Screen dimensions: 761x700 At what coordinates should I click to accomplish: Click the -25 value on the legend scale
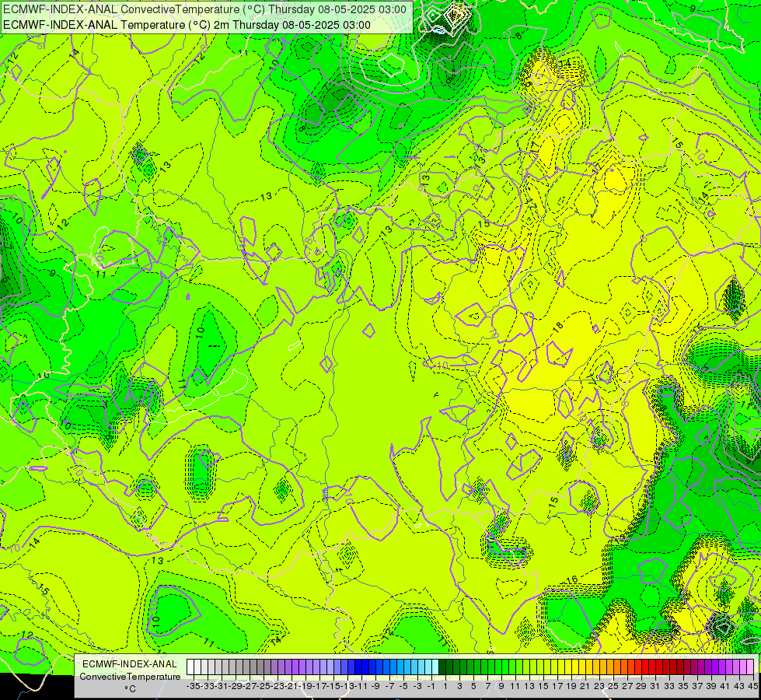(x=264, y=687)
